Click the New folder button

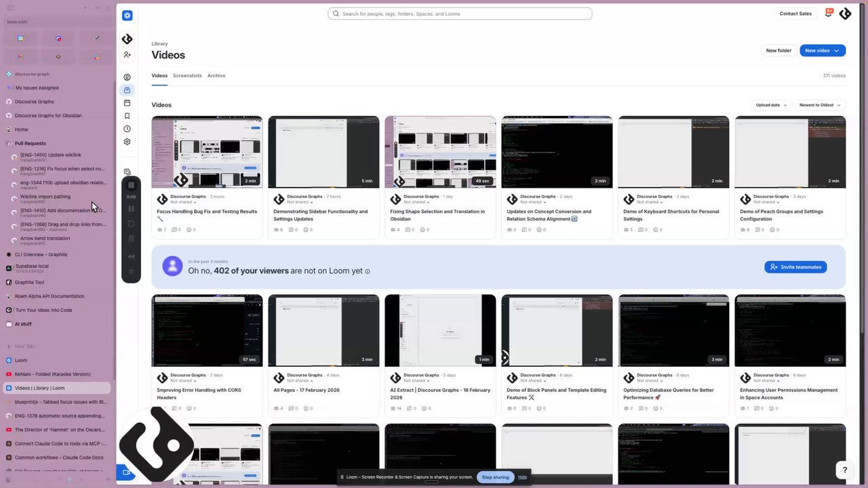pyautogui.click(x=778, y=51)
